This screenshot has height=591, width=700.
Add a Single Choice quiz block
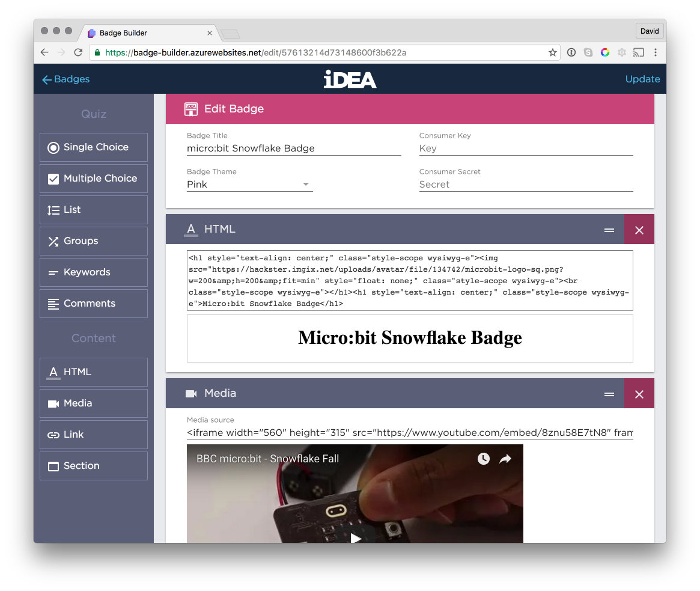click(x=93, y=147)
